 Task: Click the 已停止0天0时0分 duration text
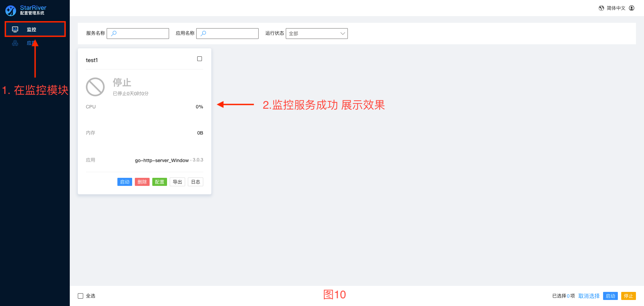coord(130,94)
